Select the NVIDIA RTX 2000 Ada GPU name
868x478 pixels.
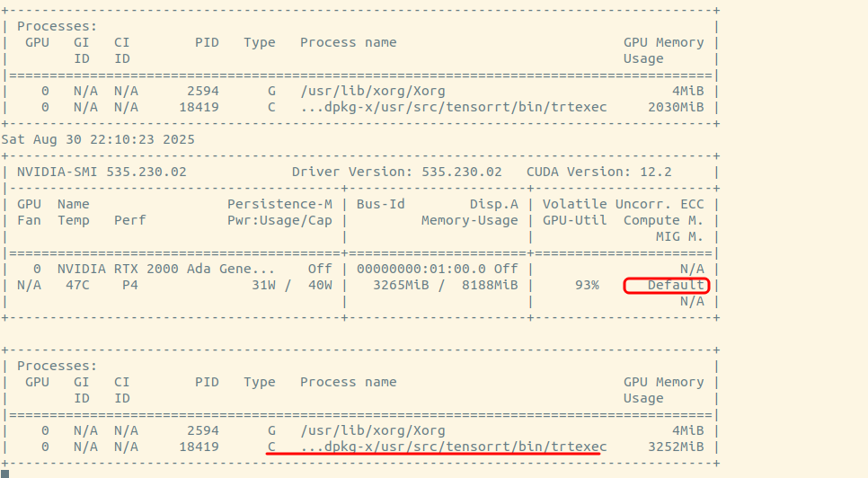click(166, 269)
